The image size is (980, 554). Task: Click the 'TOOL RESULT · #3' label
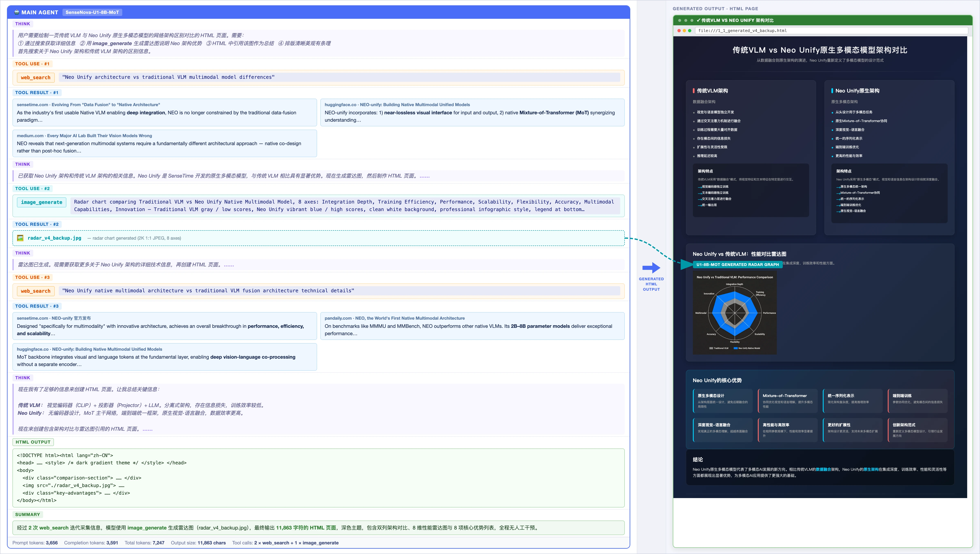[x=37, y=306]
